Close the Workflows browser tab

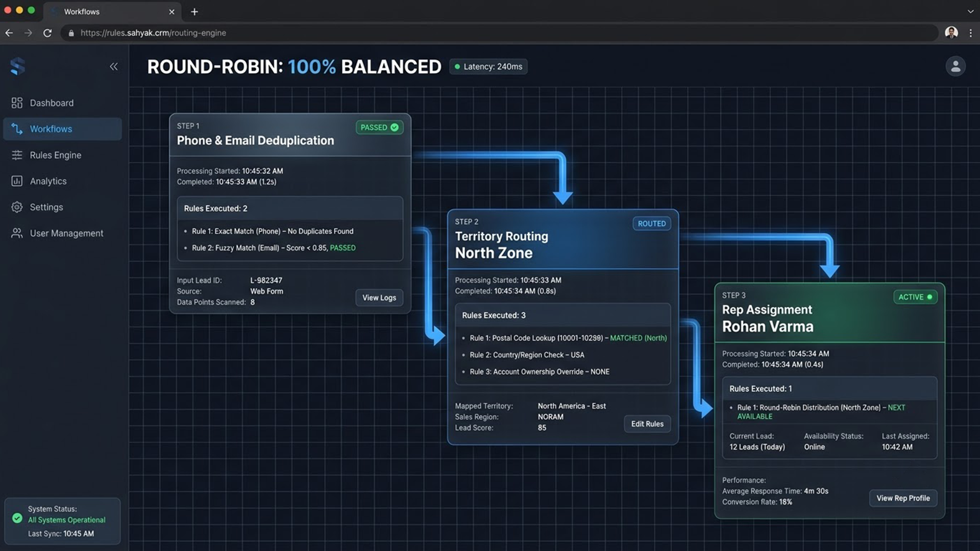pyautogui.click(x=171, y=12)
